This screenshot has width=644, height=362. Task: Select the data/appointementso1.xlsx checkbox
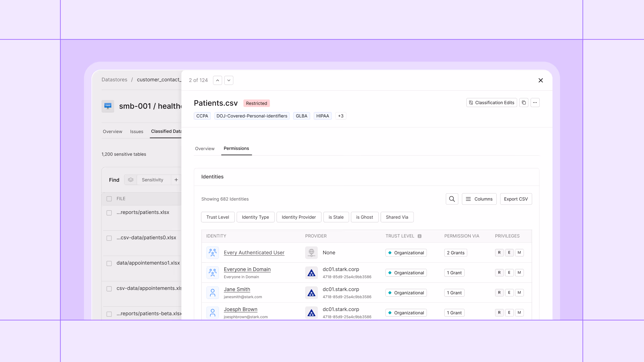click(109, 264)
